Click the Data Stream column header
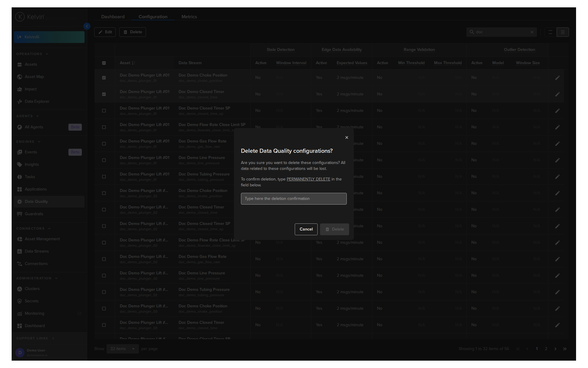588x368 pixels. tap(190, 63)
